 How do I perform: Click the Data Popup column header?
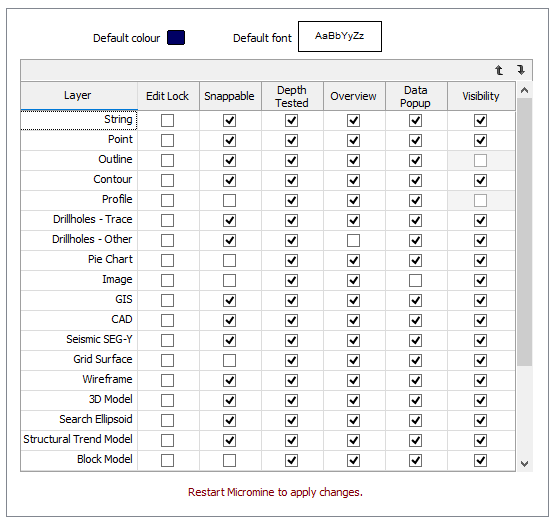(416, 96)
